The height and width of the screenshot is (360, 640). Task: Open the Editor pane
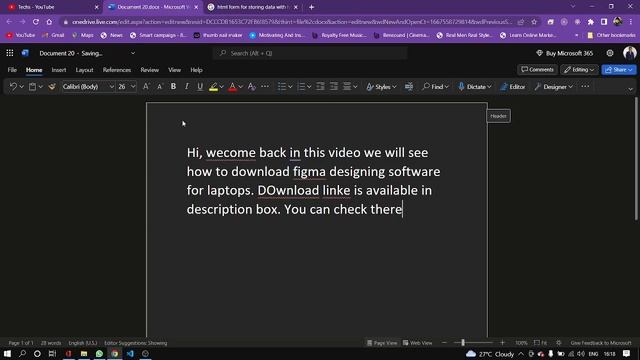point(513,87)
